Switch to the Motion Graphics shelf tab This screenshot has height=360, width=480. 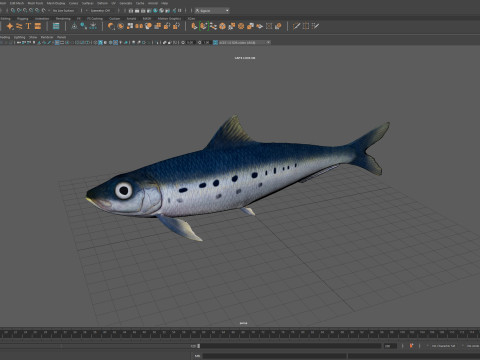tap(169, 19)
